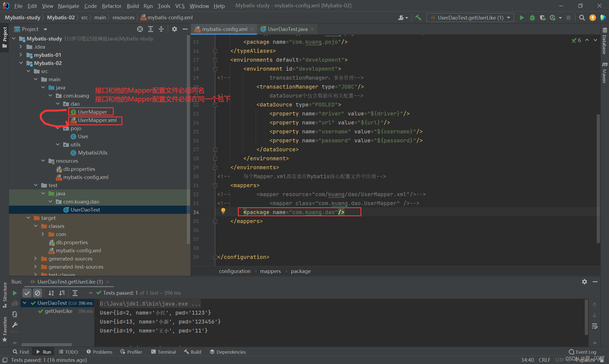
Task: Open the Structure side panel
Action: [5, 295]
